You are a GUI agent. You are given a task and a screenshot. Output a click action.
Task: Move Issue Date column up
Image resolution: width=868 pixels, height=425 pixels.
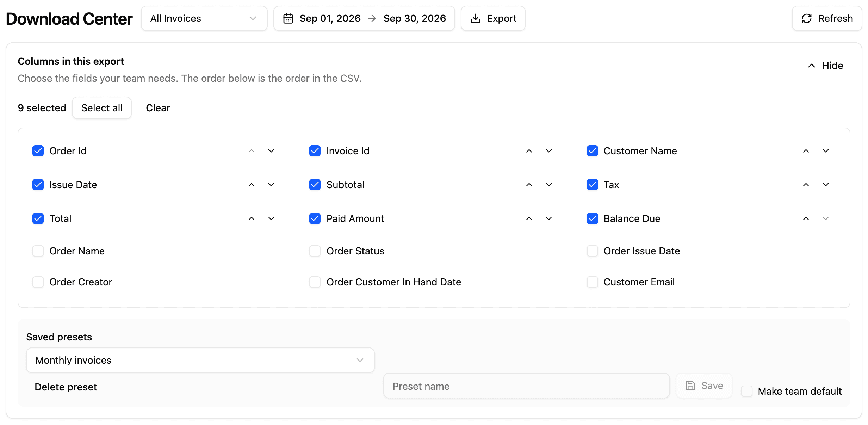pyautogui.click(x=252, y=185)
